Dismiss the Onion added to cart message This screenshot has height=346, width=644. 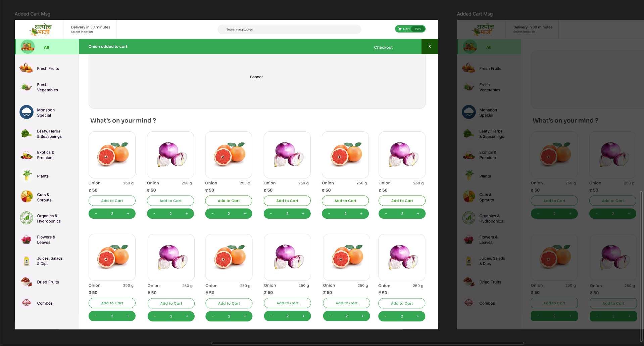tap(430, 46)
